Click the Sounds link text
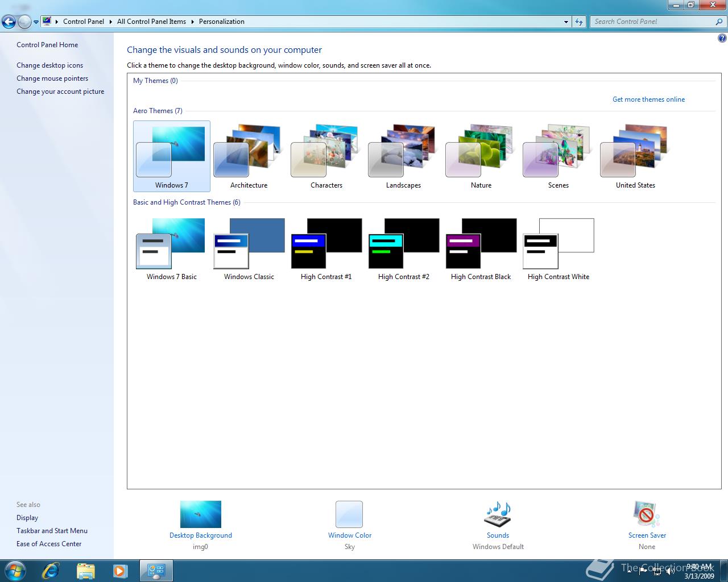The image size is (728, 582). pyautogui.click(x=498, y=535)
